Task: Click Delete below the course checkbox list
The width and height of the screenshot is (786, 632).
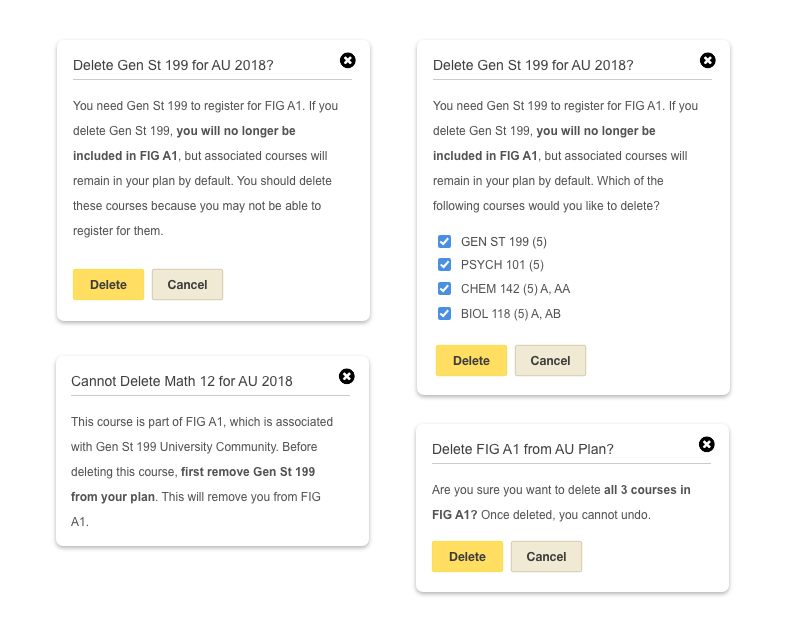Action: pyautogui.click(x=471, y=361)
